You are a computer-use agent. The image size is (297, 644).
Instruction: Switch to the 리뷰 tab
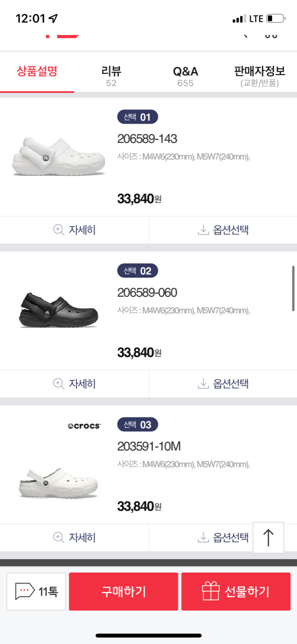coord(111,76)
